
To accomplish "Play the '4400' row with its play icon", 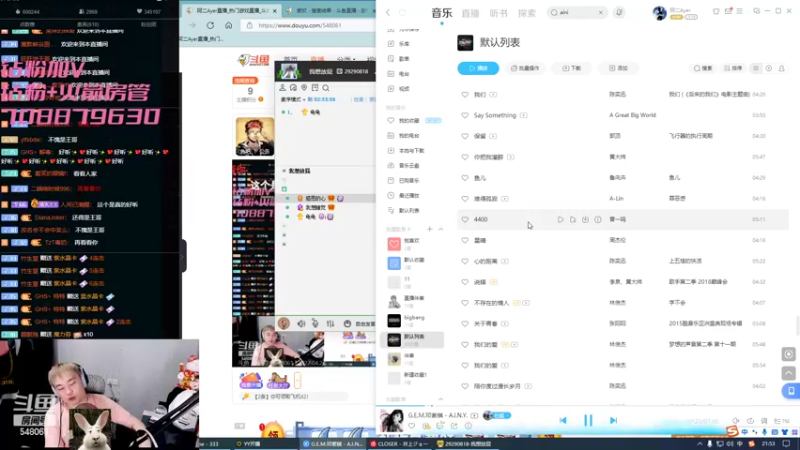I will click(x=560, y=219).
